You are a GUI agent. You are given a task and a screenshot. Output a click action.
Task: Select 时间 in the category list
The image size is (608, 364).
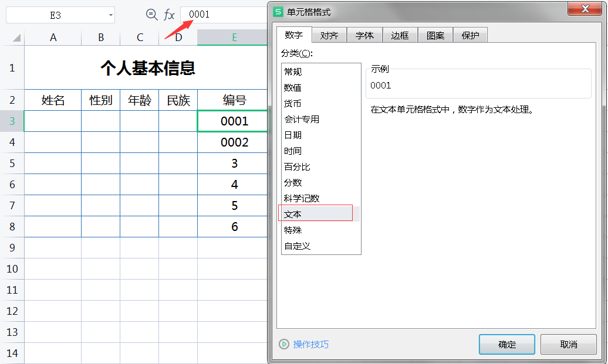(321, 151)
